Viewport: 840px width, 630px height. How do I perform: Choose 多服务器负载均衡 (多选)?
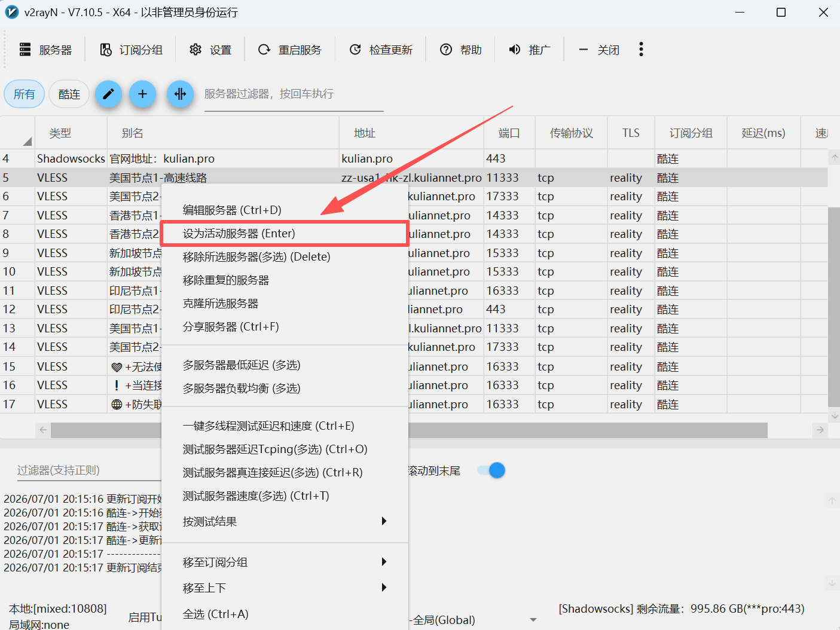click(285, 388)
